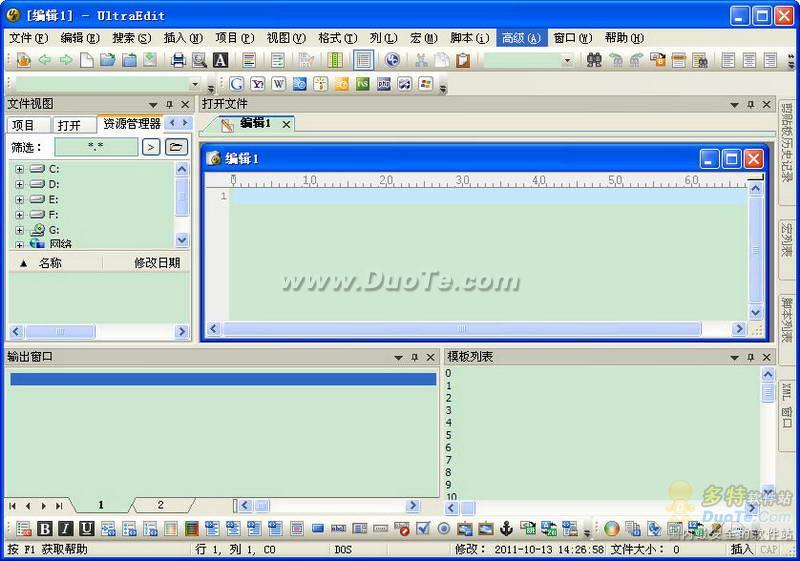Click the drive tree vertical scrollbar down arrow
This screenshot has width=800, height=561.
(x=182, y=240)
